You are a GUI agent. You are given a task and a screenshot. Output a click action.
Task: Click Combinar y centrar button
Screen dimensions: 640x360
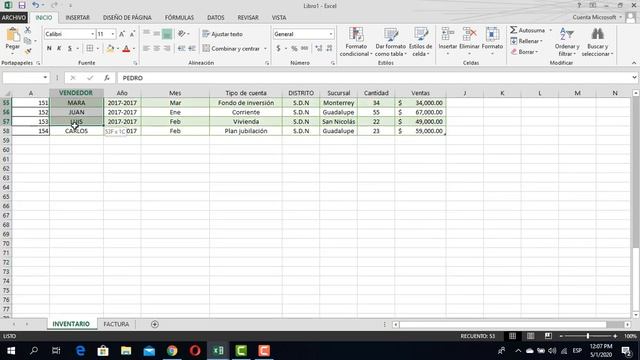pyautogui.click(x=231, y=49)
